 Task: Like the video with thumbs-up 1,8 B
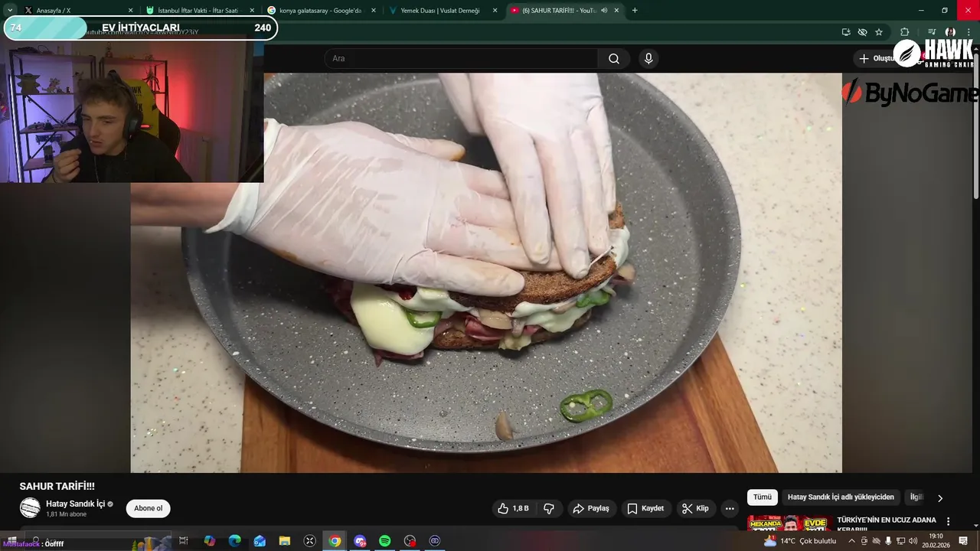tap(514, 508)
